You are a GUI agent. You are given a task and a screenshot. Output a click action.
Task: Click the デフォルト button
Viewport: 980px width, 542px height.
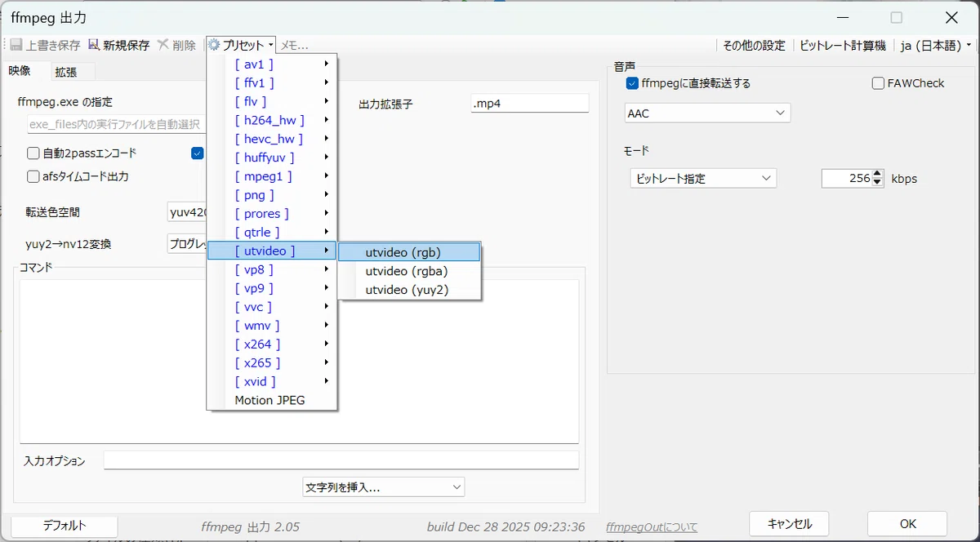pyautogui.click(x=65, y=525)
